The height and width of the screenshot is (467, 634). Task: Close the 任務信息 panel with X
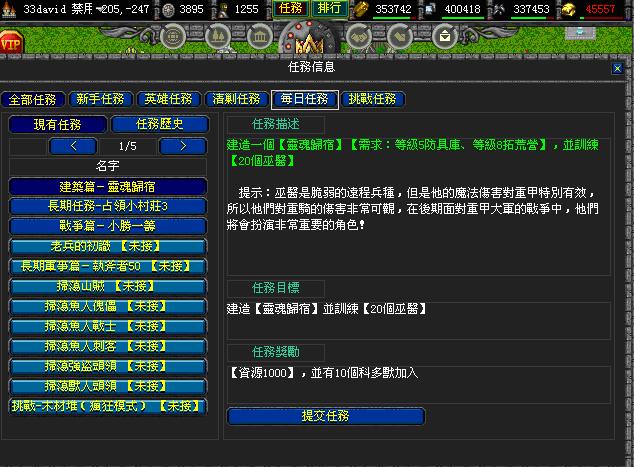point(617,68)
